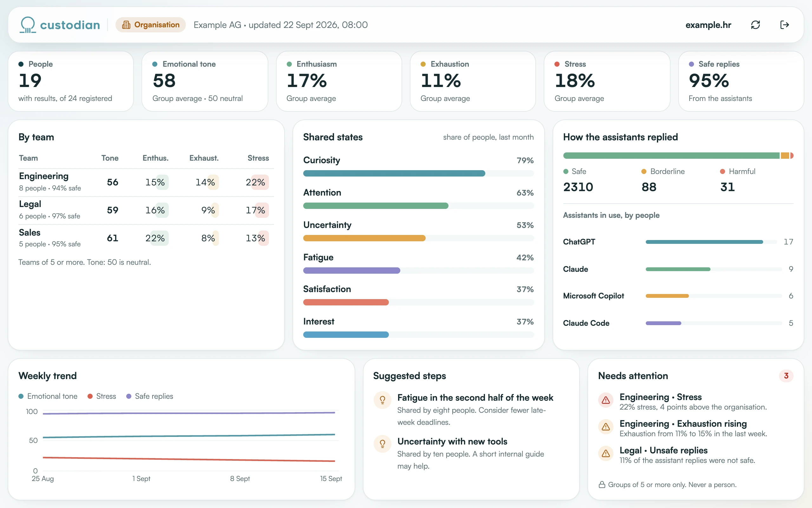This screenshot has width=812, height=508.
Task: Click the Stress 18% value
Action: [575, 81]
